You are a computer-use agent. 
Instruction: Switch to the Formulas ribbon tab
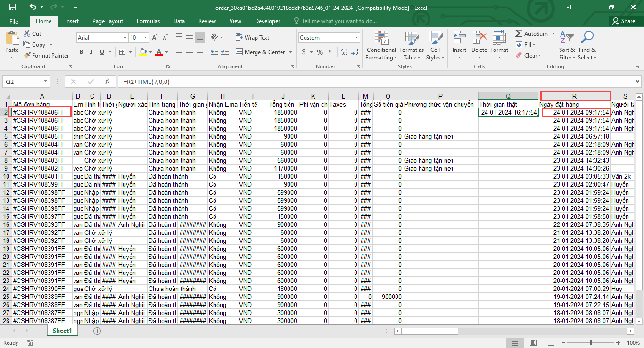click(x=148, y=21)
